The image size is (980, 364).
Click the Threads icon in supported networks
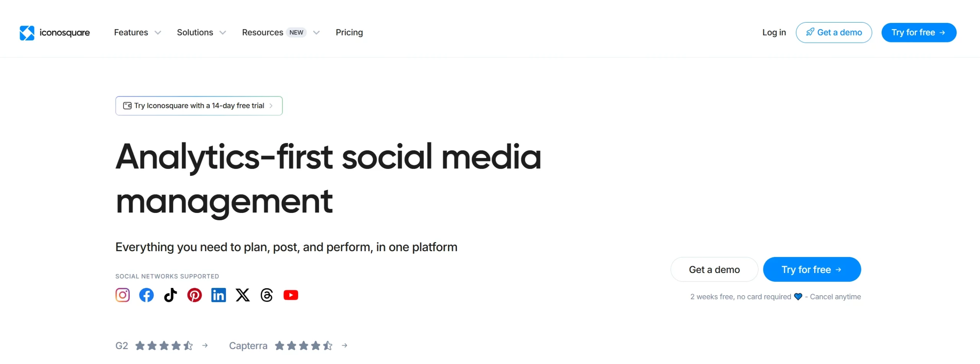coord(267,295)
